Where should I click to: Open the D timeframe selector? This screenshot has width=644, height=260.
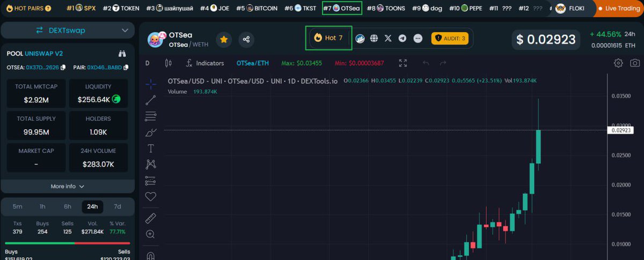click(148, 63)
